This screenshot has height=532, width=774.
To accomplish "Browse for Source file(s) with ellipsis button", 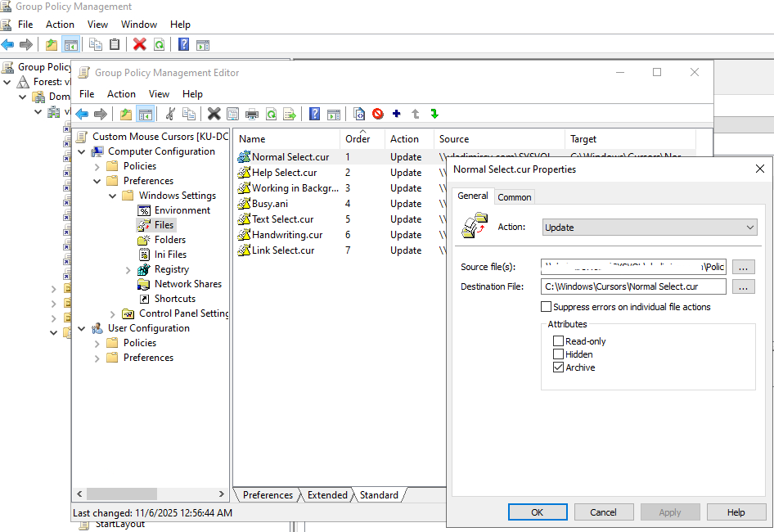I will tap(744, 267).
